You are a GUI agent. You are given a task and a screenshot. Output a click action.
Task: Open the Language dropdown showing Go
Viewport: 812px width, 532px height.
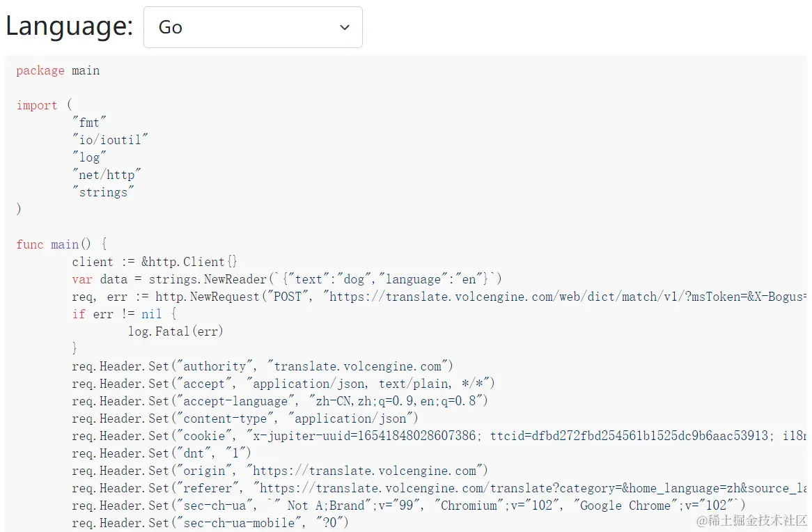[253, 27]
